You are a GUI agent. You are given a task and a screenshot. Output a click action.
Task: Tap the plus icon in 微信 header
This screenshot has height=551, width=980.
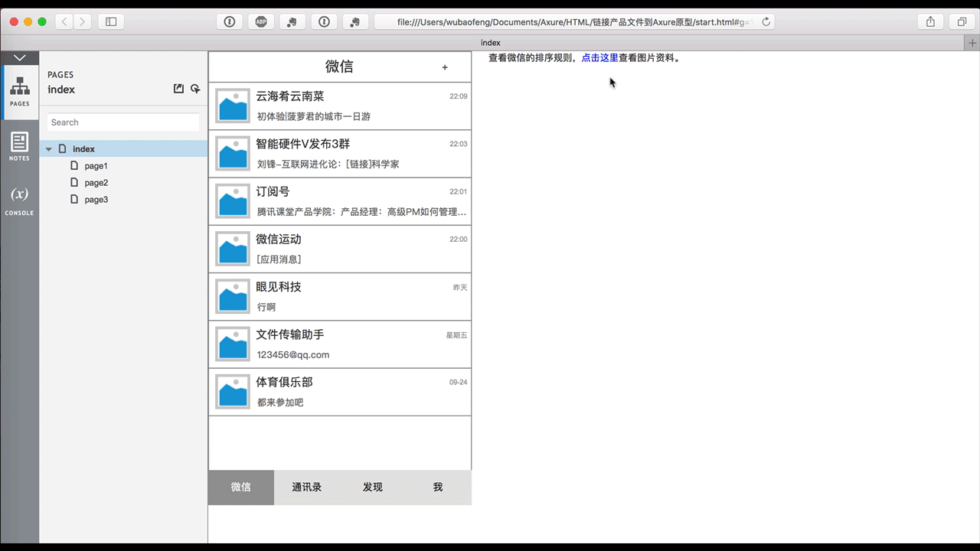click(x=445, y=67)
